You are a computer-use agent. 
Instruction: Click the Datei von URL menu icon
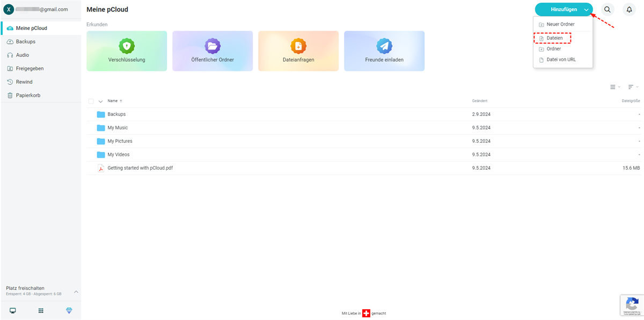point(541,60)
